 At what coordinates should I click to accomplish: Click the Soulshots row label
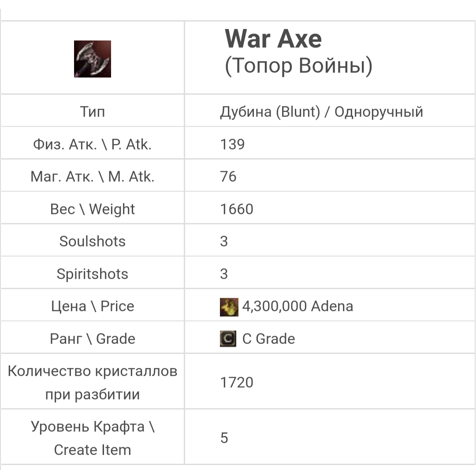tap(93, 241)
